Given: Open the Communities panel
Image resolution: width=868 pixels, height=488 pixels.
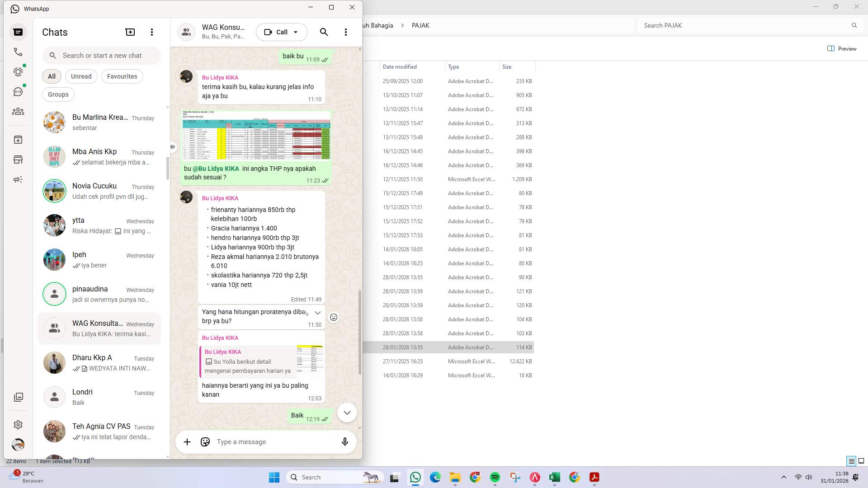Looking at the screenshot, I should coord(18,111).
